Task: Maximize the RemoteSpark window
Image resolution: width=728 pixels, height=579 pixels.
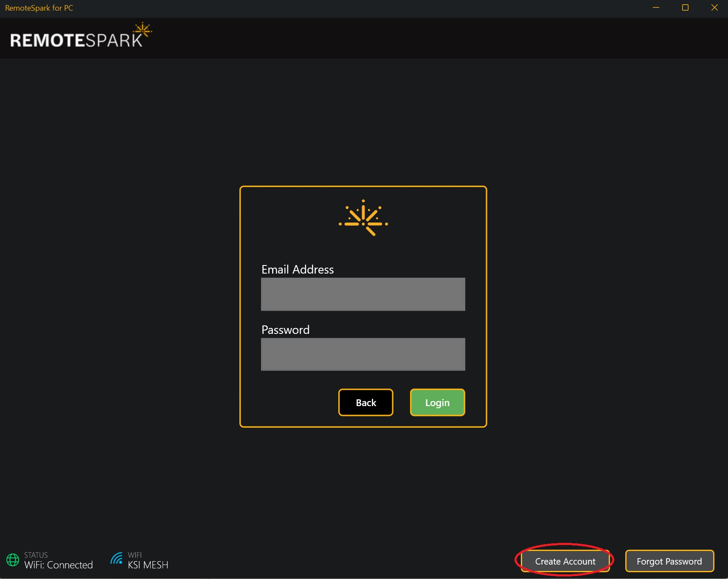Action: (x=685, y=8)
